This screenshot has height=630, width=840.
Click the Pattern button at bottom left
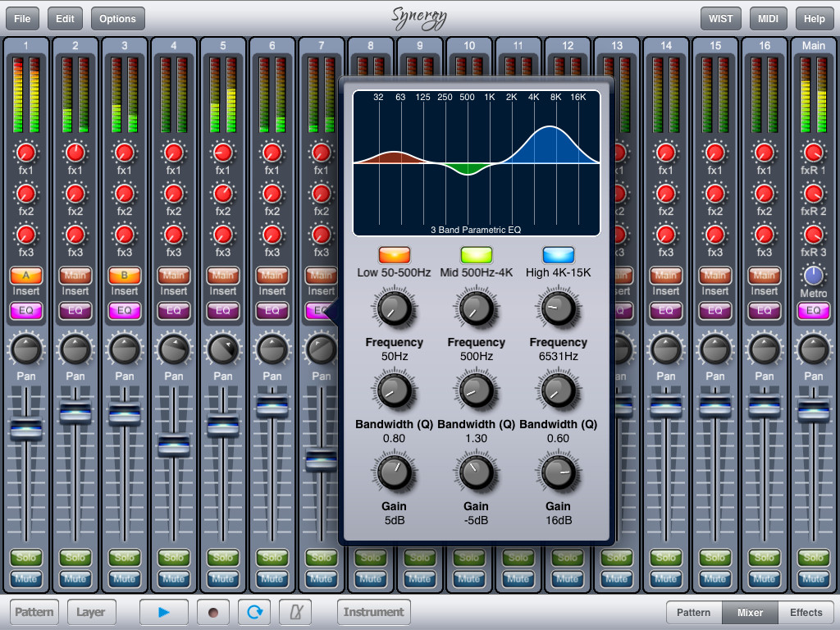point(34,612)
